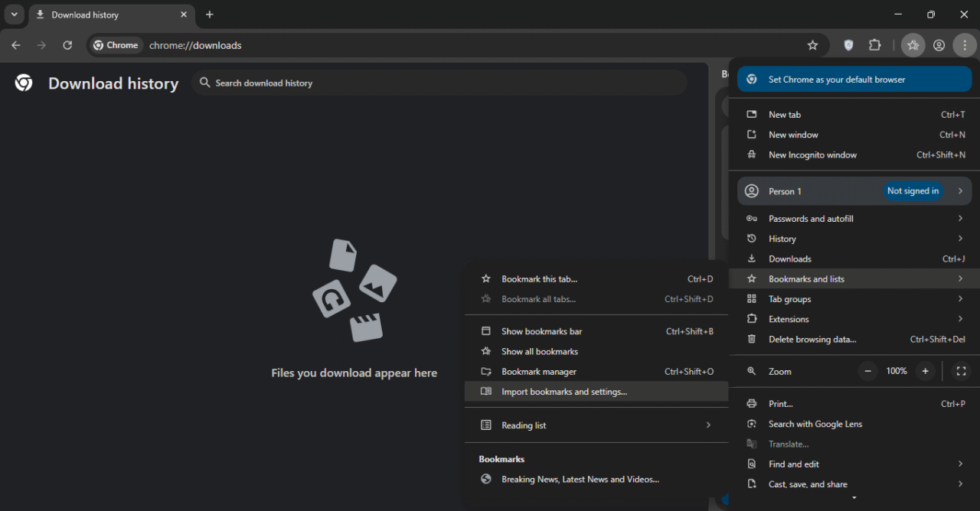Select Search with Google Lens
This screenshot has height=511, width=980.
pyautogui.click(x=854, y=424)
